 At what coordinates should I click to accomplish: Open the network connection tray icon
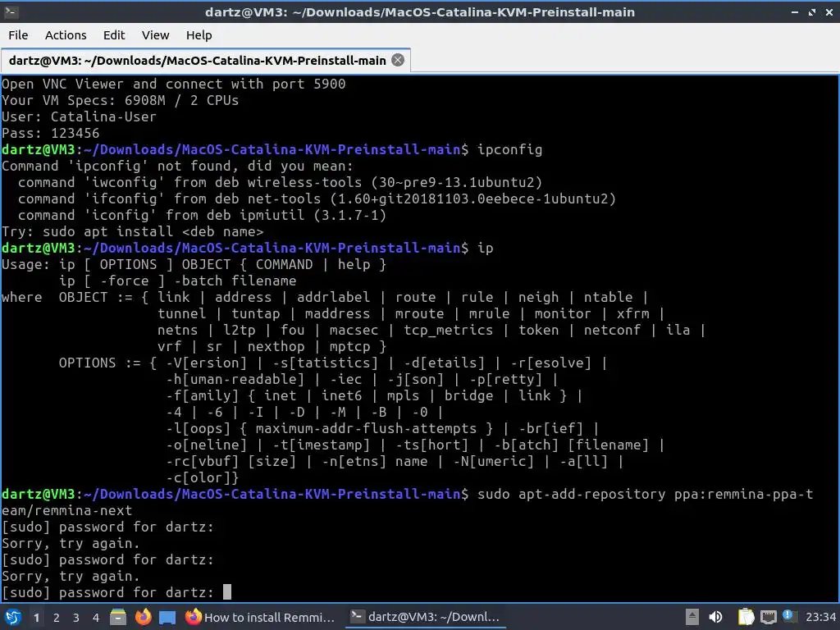point(768,617)
